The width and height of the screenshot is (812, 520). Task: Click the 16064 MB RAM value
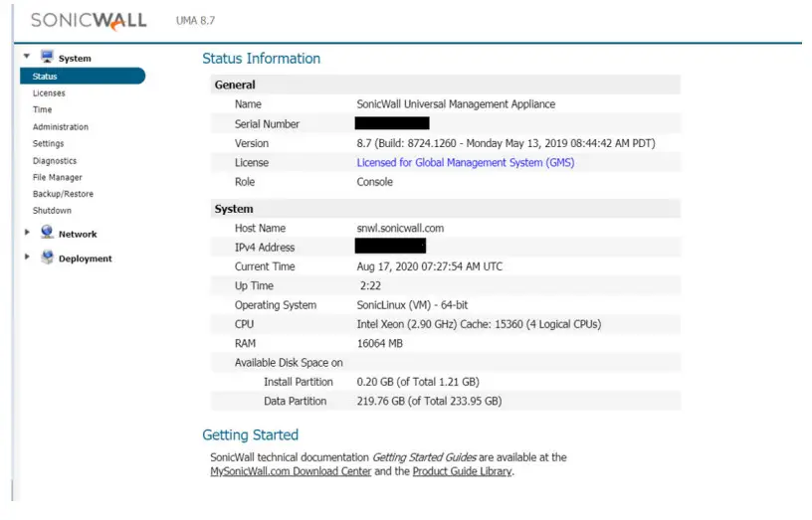tap(379, 344)
